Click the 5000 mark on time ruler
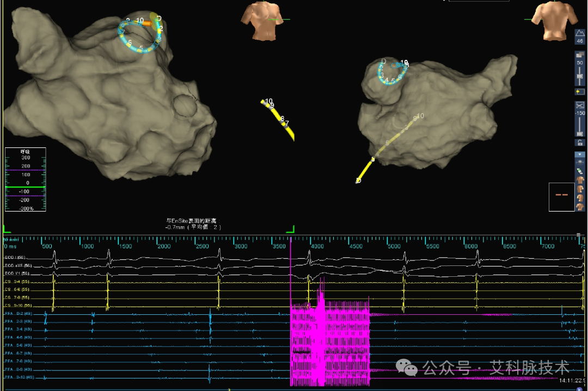Viewport: 588px width, 391px height. coord(394,246)
